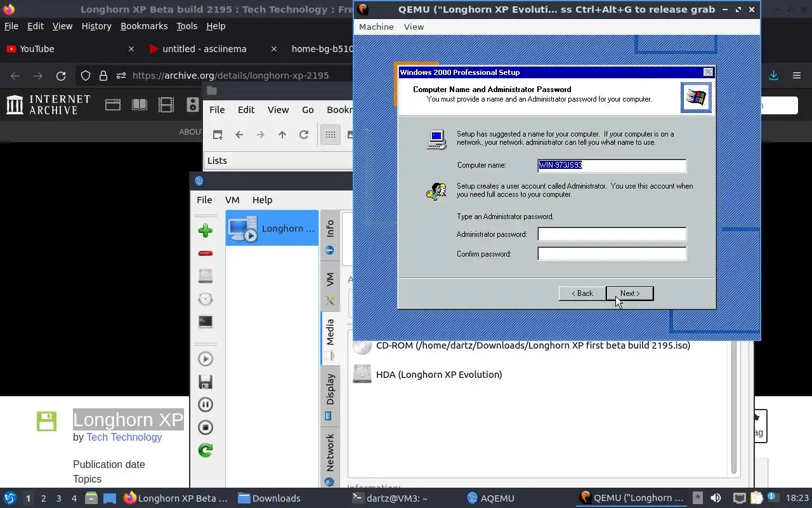Save VM state with the floppy icon in AQEMU

coord(205,382)
